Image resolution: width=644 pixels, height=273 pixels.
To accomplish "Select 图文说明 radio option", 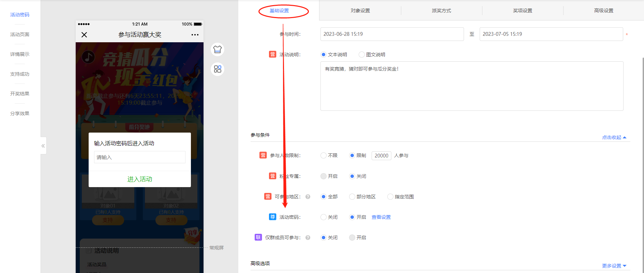I will [x=362, y=55].
